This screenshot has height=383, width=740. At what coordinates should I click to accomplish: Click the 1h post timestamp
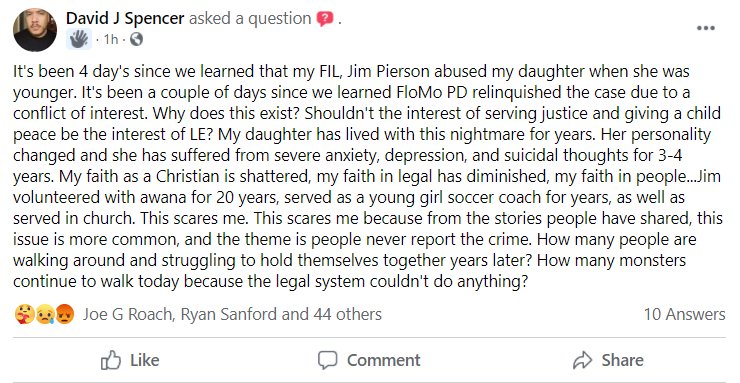pyautogui.click(x=111, y=40)
